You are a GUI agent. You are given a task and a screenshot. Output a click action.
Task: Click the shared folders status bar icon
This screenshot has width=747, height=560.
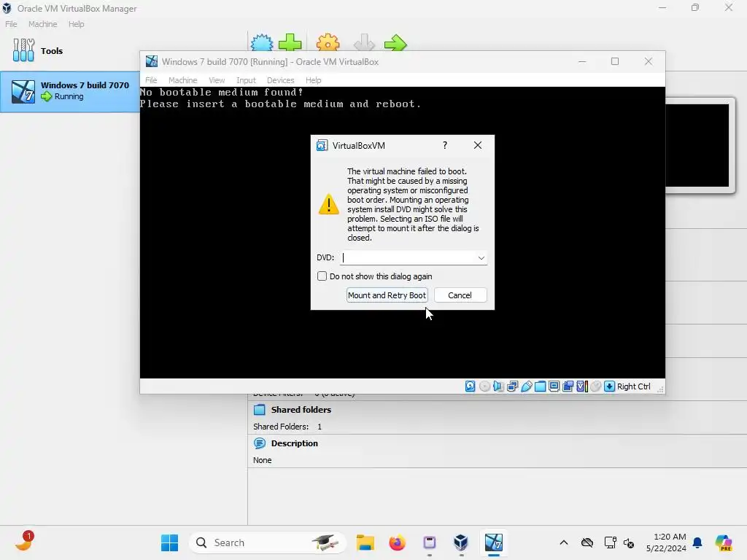coord(541,386)
